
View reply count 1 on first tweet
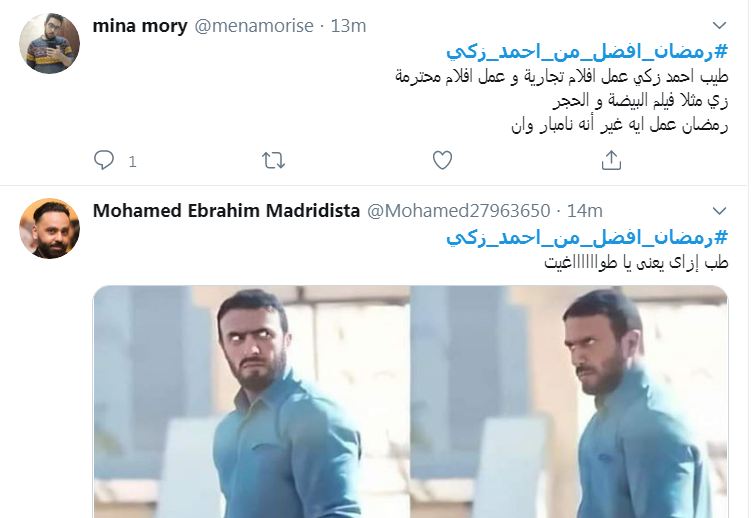[x=133, y=162]
